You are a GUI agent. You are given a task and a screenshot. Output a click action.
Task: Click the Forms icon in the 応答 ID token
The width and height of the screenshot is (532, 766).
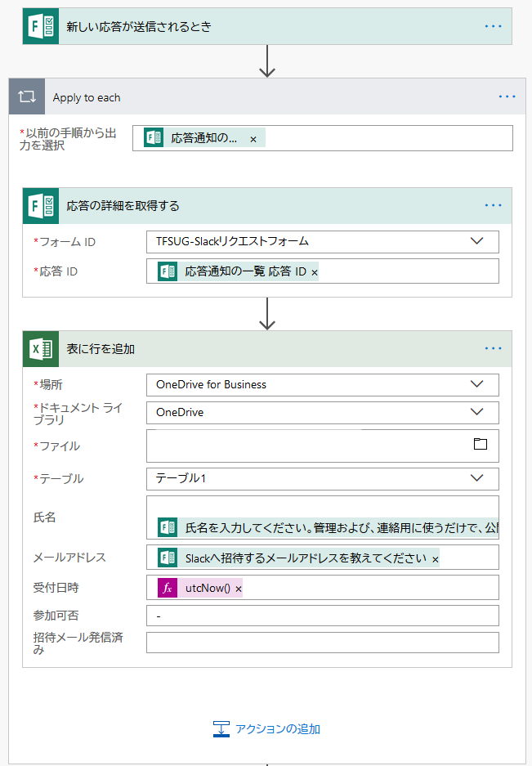[x=168, y=271]
